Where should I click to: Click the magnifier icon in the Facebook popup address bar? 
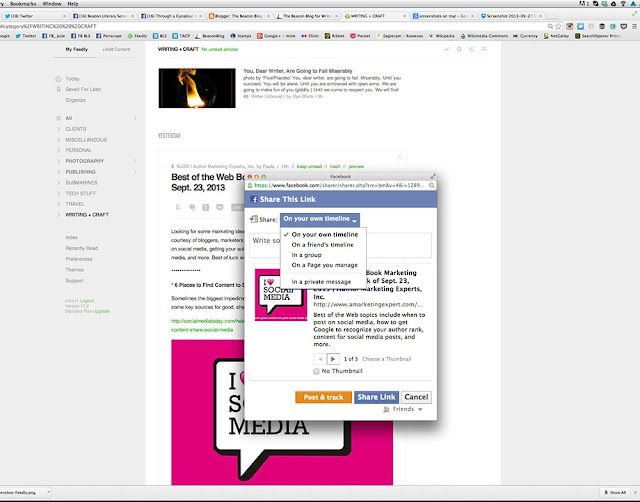431,185
